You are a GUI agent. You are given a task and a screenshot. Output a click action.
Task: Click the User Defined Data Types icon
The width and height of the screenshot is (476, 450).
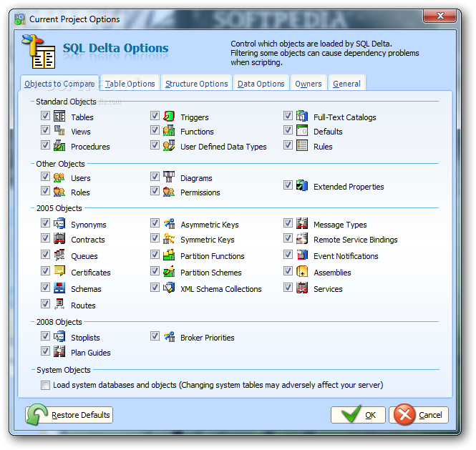tap(169, 146)
